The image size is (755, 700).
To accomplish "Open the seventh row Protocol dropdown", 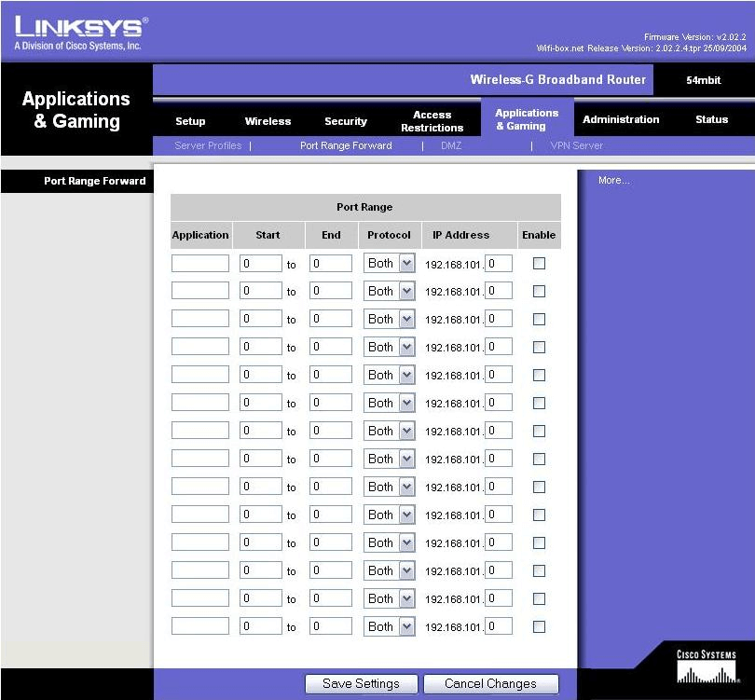I will tap(389, 432).
